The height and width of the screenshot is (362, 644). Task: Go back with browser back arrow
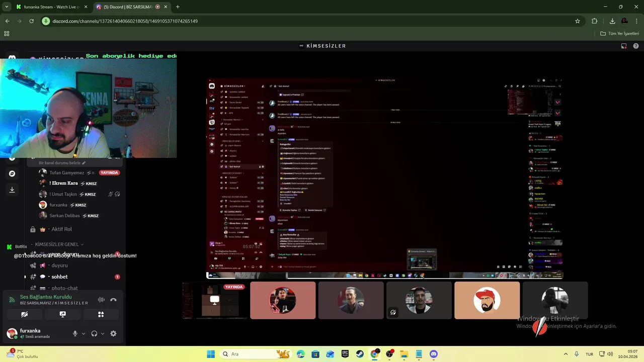click(x=7, y=21)
